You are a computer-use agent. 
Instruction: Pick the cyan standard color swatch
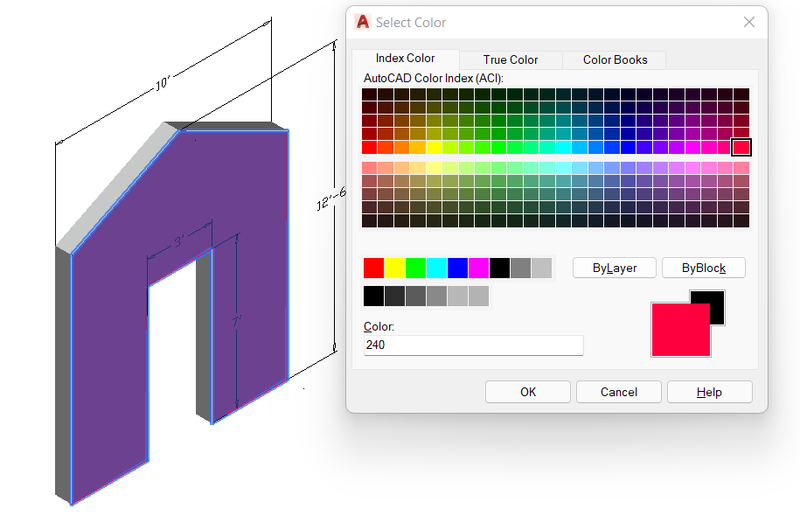437,268
